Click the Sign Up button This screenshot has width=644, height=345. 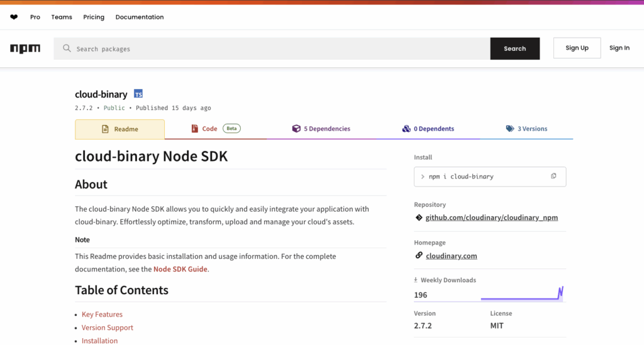click(x=577, y=48)
